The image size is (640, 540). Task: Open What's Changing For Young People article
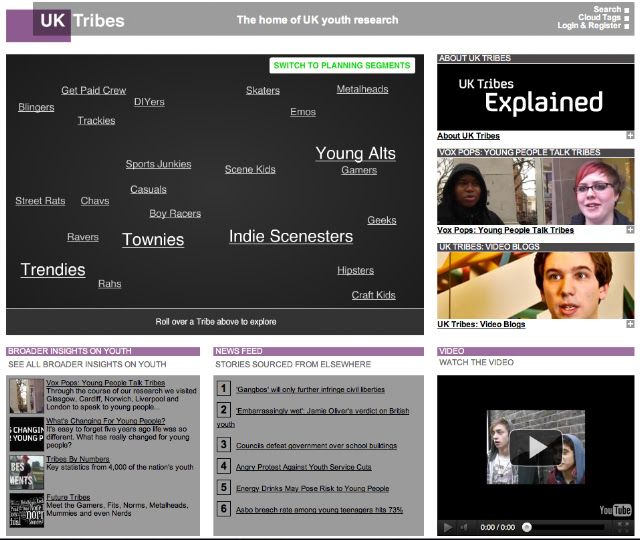(106, 420)
